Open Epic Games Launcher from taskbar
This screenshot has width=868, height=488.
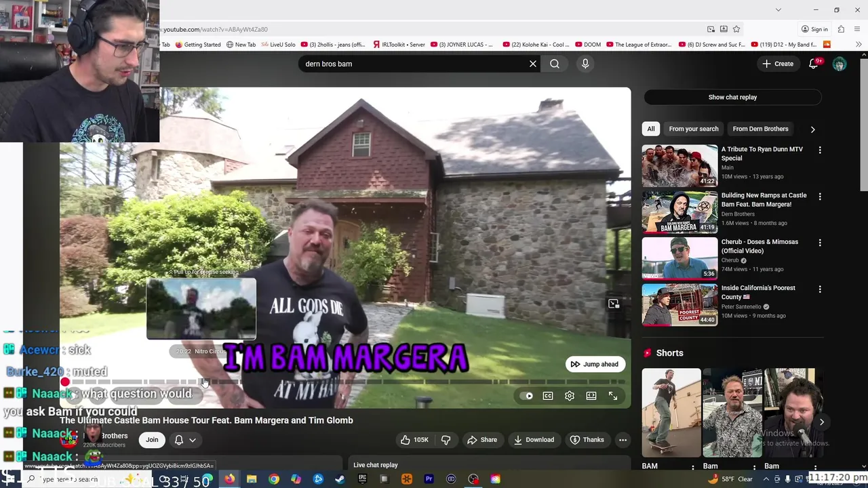pos(362,479)
